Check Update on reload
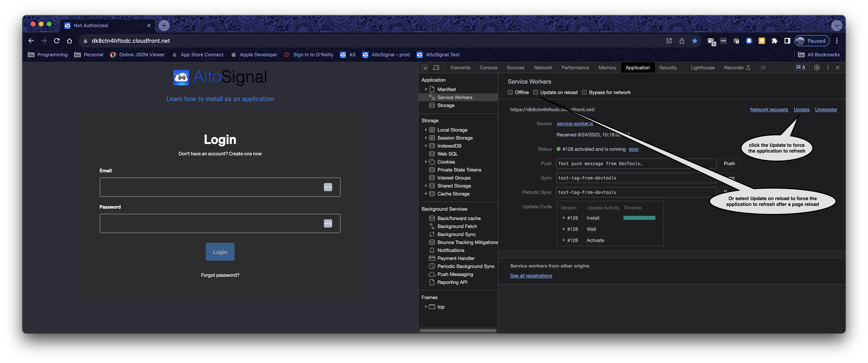This screenshot has width=868, height=363. [x=535, y=92]
